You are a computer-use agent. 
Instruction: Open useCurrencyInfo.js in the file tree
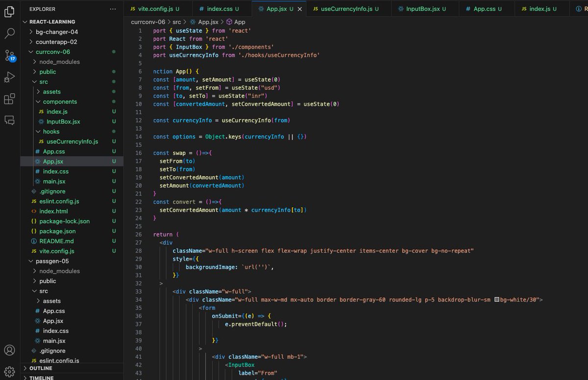coord(72,142)
